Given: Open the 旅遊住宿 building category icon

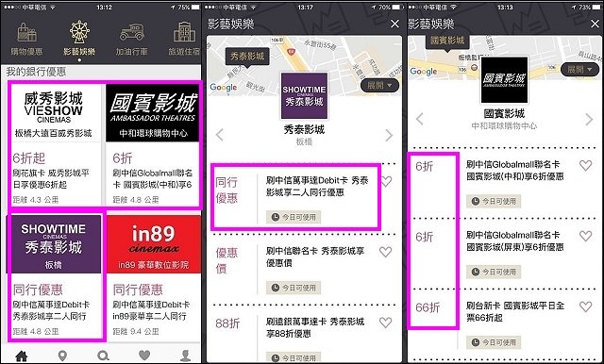Looking at the screenshot, I should [x=184, y=39].
